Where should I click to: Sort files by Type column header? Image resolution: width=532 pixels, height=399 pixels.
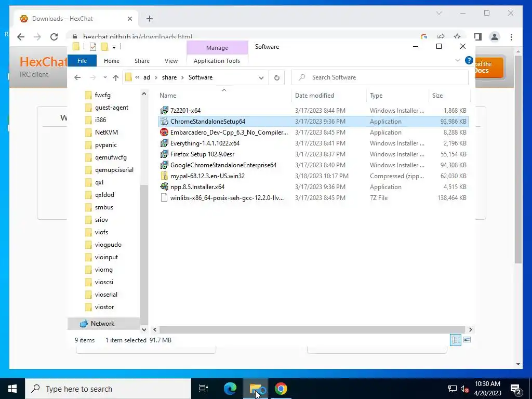(x=397, y=96)
